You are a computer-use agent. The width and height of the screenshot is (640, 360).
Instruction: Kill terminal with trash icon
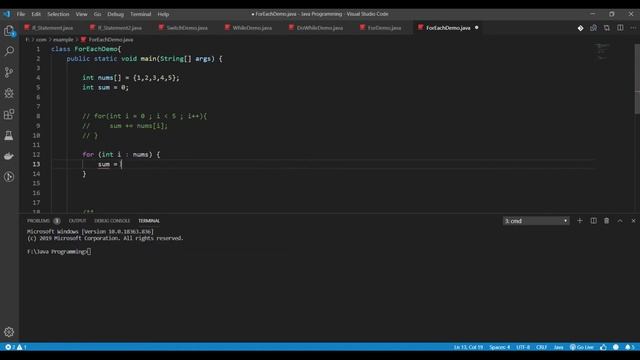(x=607, y=221)
